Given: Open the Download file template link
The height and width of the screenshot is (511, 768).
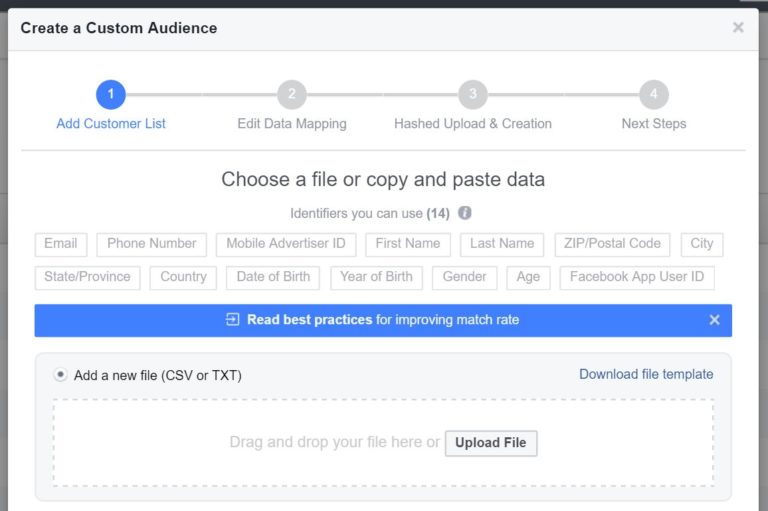Looking at the screenshot, I should click(646, 374).
